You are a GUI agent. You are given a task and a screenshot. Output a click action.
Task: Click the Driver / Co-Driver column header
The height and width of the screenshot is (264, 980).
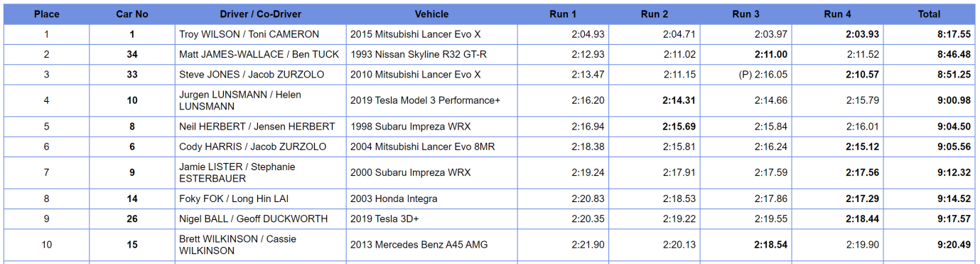pos(261,14)
